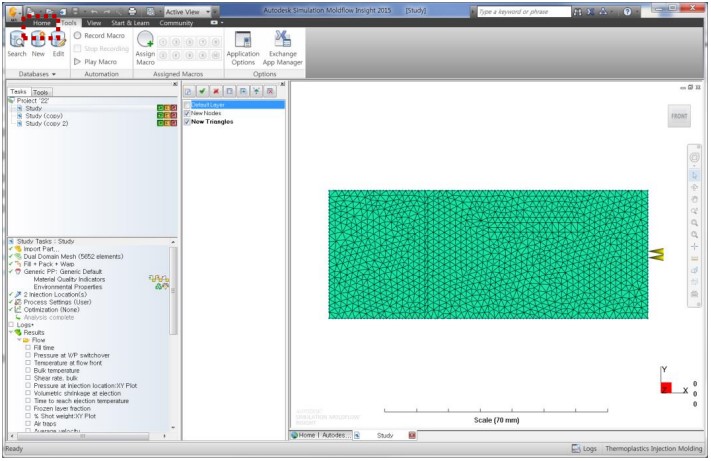Uncheck the New Nodes layer
The width and height of the screenshot is (711, 461).
pos(187,113)
